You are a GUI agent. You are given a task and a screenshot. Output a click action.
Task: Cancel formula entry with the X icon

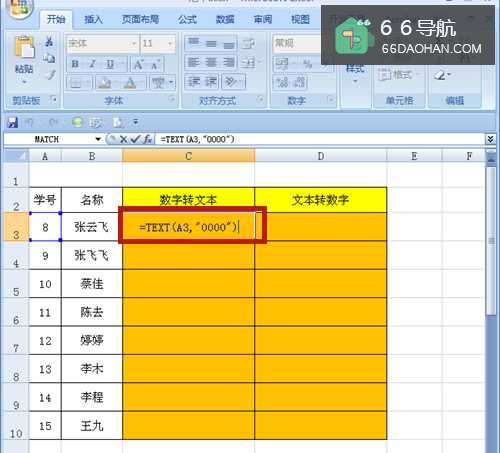[x=124, y=139]
